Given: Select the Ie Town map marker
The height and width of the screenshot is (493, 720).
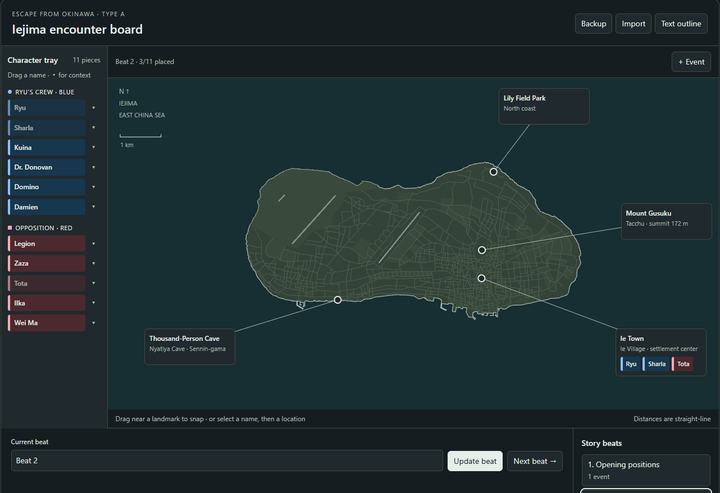Looking at the screenshot, I should (481, 278).
